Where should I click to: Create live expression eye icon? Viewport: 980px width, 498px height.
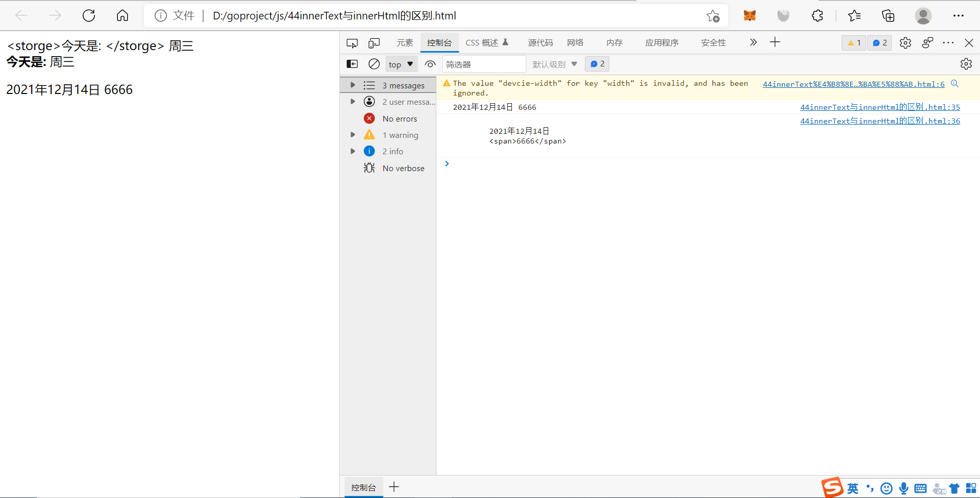click(x=430, y=64)
